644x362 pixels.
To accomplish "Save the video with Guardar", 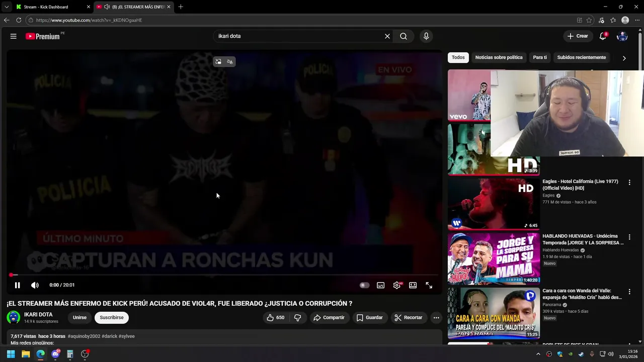I will [x=370, y=318].
